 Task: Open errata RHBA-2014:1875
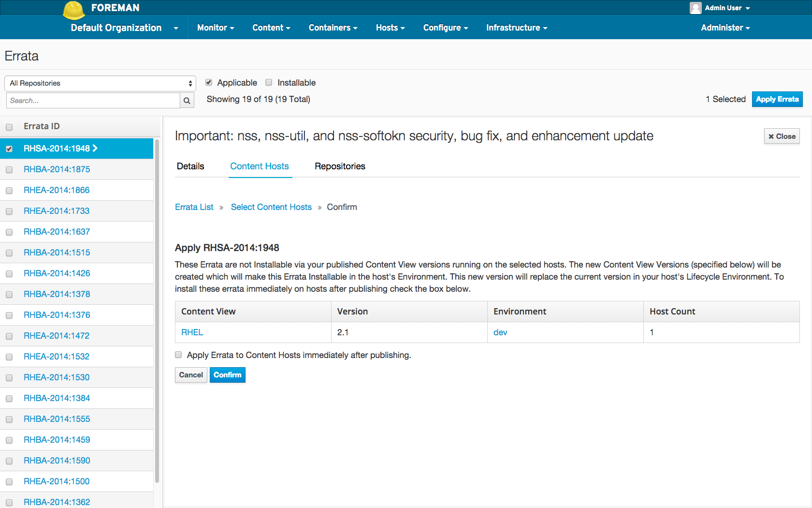tap(57, 169)
